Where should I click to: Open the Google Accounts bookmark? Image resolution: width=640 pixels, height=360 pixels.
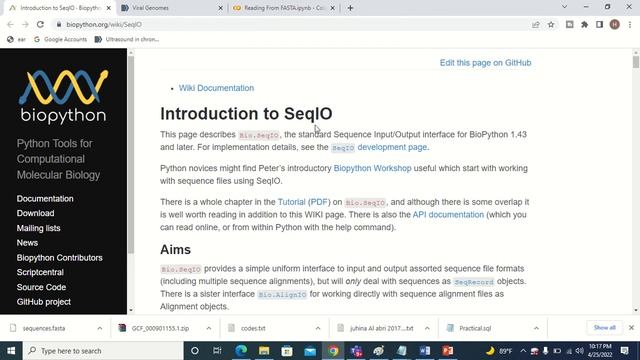(60, 39)
